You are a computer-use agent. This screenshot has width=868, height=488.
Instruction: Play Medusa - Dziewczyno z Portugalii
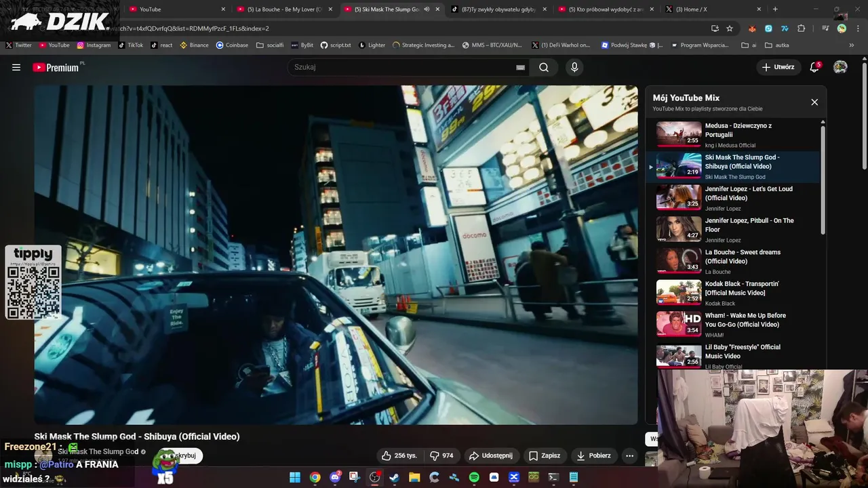tap(734, 134)
